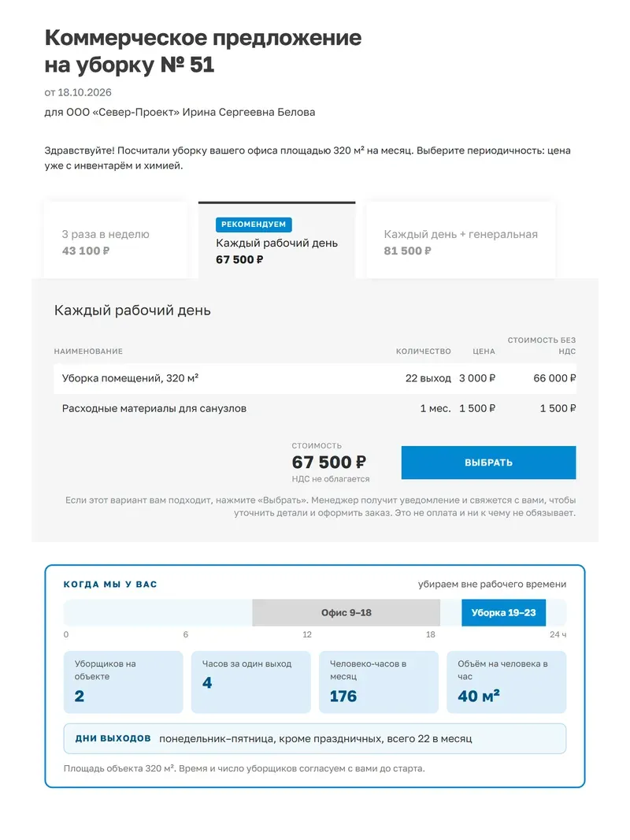Click the «Часов за один выход» card

(251, 682)
